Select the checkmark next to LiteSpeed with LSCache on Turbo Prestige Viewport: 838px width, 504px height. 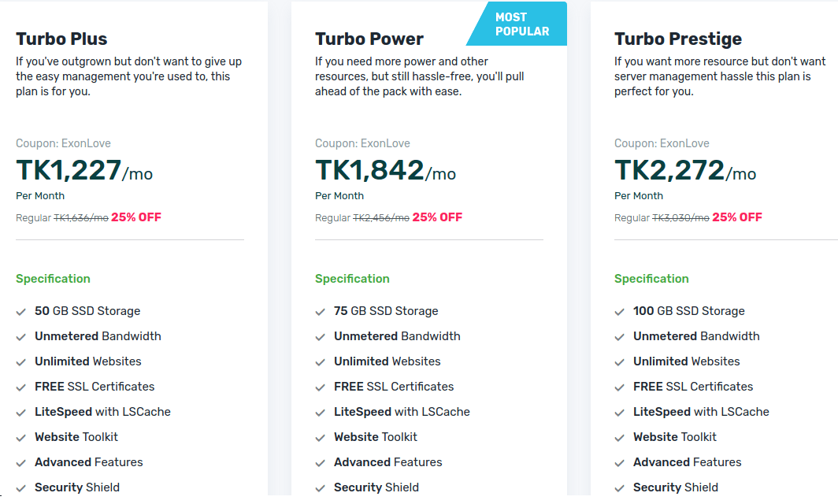tap(620, 412)
